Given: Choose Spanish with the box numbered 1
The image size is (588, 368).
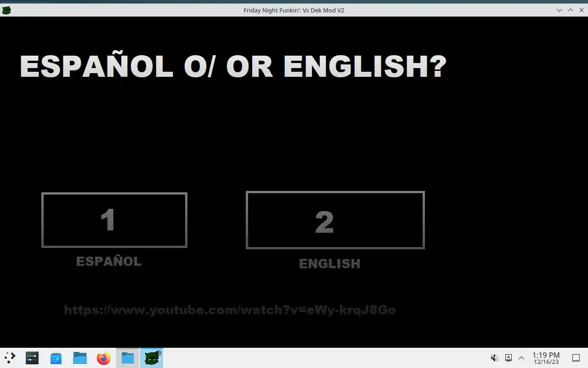Looking at the screenshot, I should [114, 220].
